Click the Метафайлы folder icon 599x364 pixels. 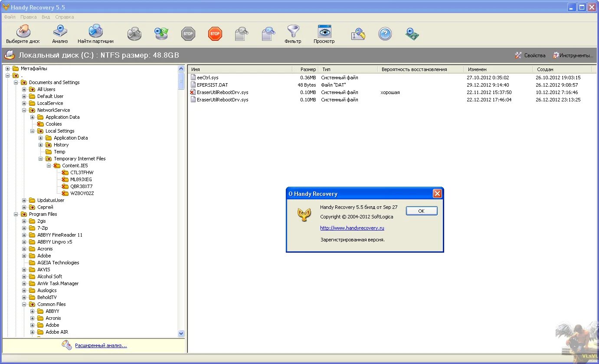pos(16,68)
